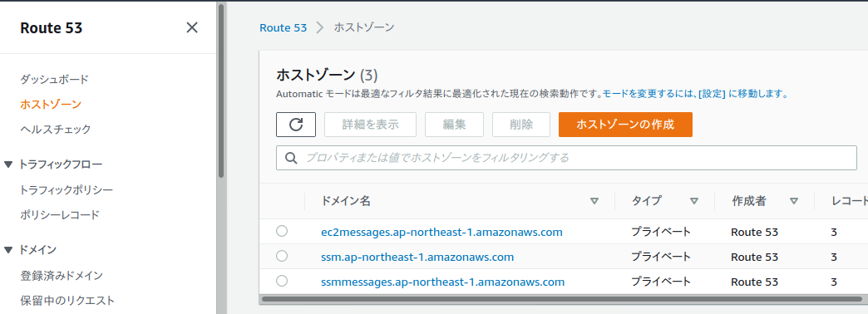
Task: Select ec2messages.ap-northeast-1 zone radio button
Action: click(x=282, y=231)
